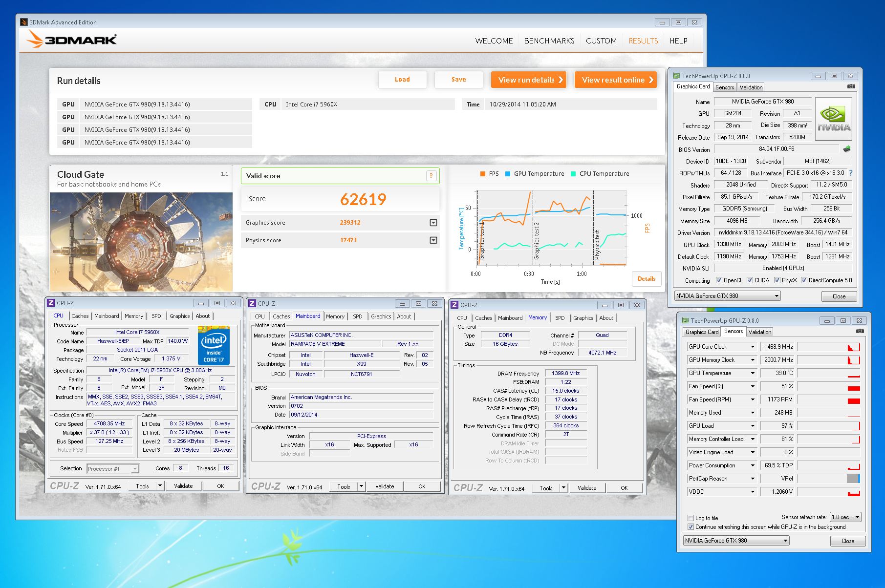Image resolution: width=885 pixels, height=588 pixels.
Task: Switch to Sensors tab in GPU-Z Graphics Card window
Action: (x=725, y=87)
